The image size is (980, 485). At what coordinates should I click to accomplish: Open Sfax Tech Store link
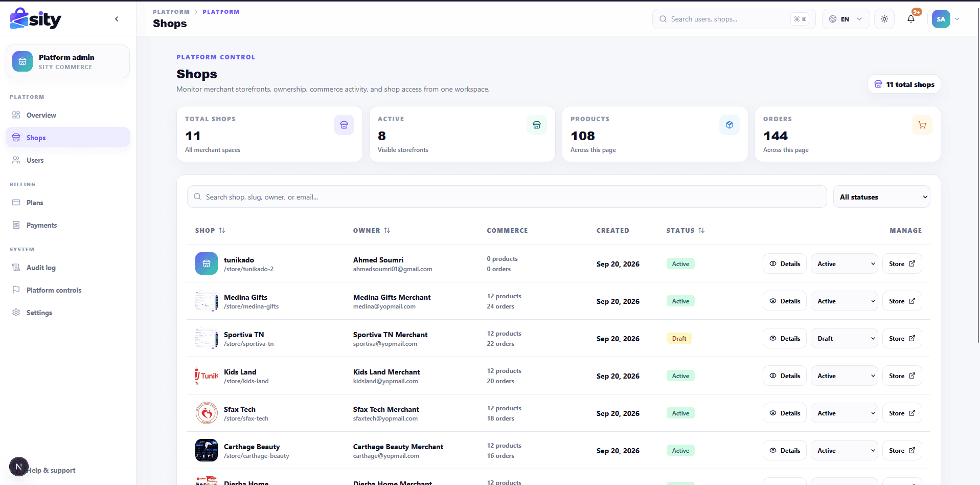pos(902,413)
